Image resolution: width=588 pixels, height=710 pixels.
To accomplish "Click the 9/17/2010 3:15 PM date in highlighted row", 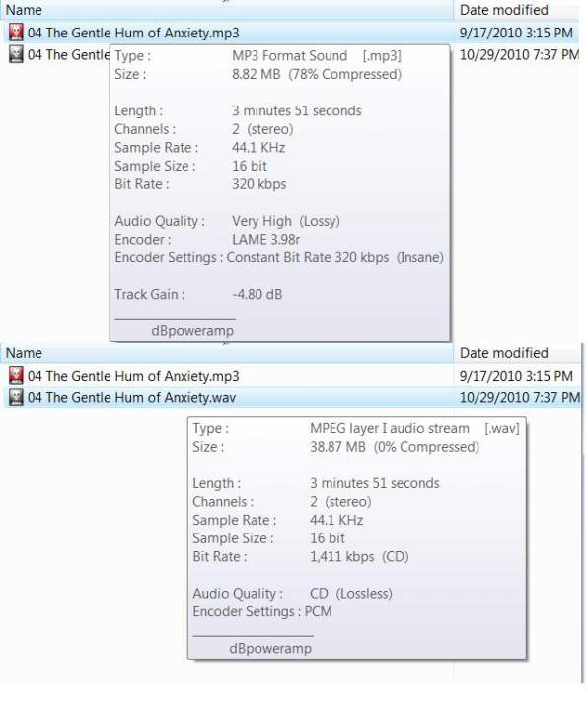I will click(x=516, y=33).
